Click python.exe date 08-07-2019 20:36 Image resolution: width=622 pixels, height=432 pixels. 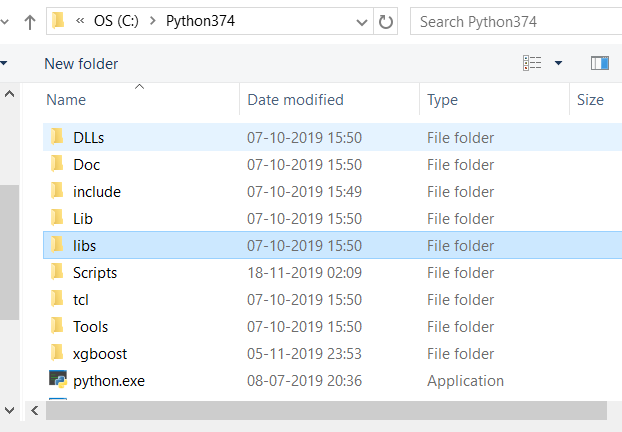click(304, 381)
